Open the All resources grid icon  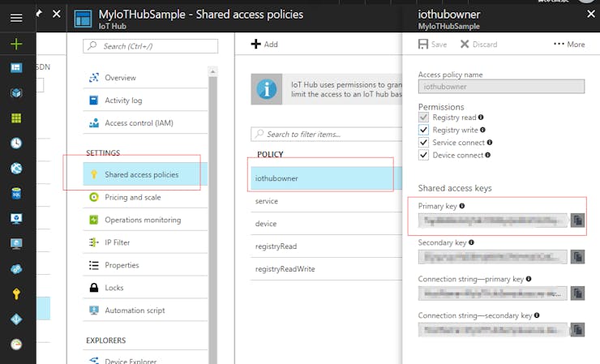pyautogui.click(x=16, y=118)
